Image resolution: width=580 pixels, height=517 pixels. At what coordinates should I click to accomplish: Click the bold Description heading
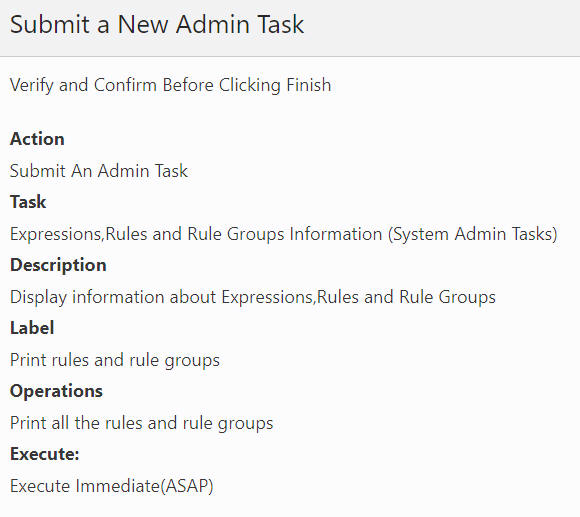58,265
